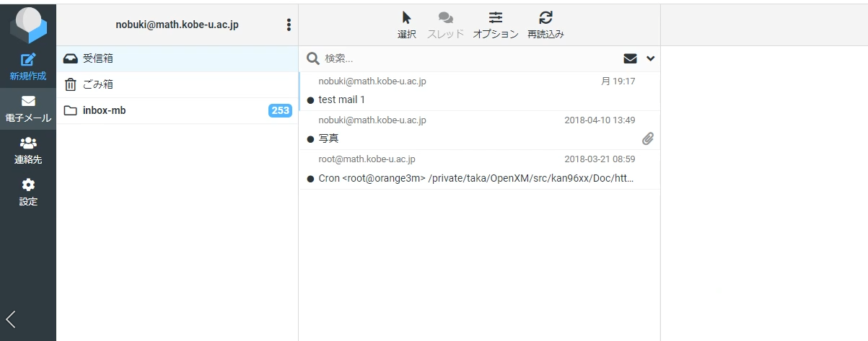The image size is (868, 341).
Task: Open the message "test mail 1"
Action: coord(480,92)
